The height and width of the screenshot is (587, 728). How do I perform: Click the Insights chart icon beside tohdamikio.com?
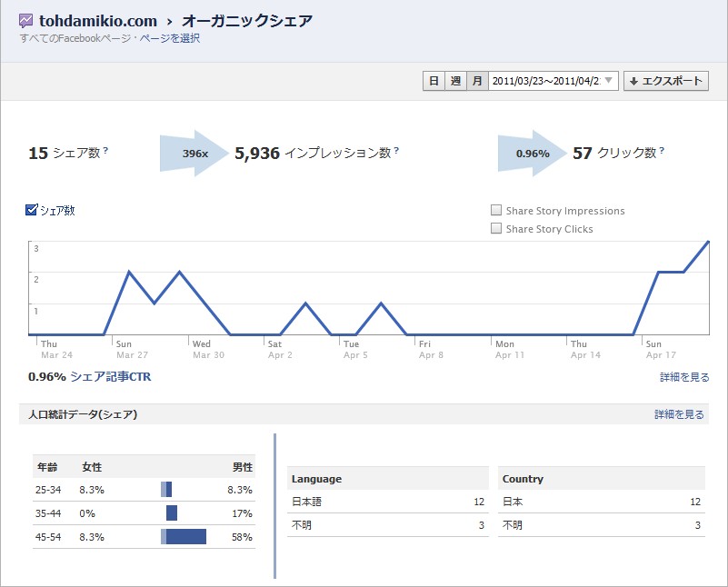point(26,21)
